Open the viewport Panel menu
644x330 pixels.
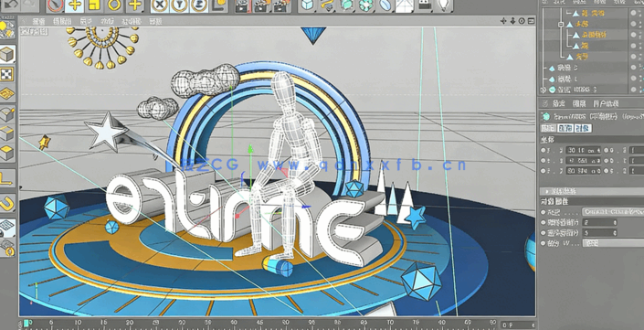click(x=155, y=21)
